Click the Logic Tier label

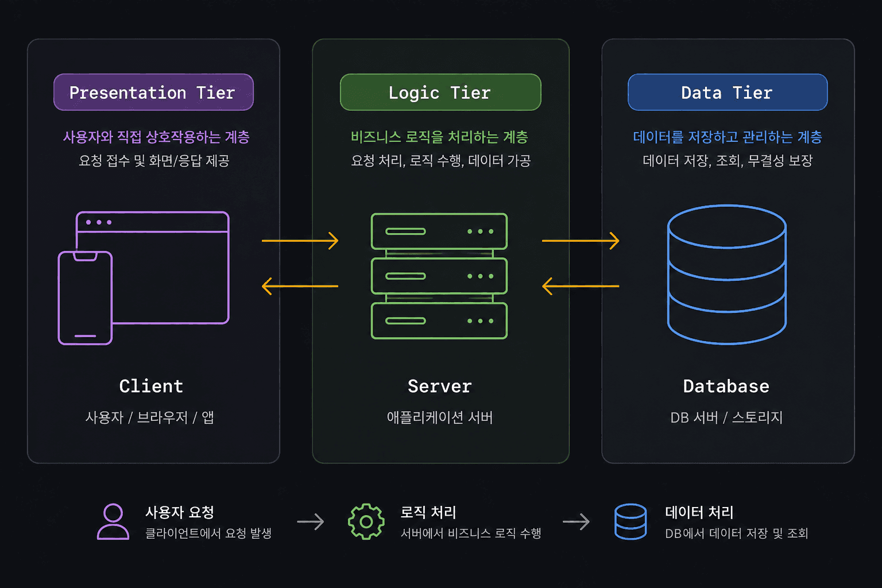pyautogui.click(x=440, y=92)
